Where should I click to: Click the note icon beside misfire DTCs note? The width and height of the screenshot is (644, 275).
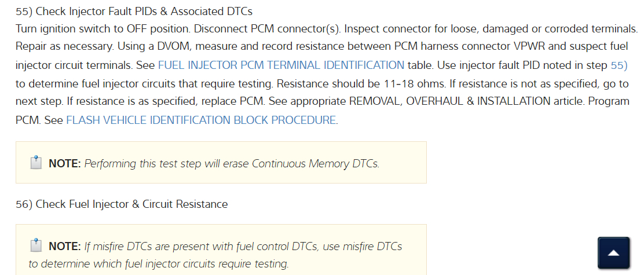point(36,245)
